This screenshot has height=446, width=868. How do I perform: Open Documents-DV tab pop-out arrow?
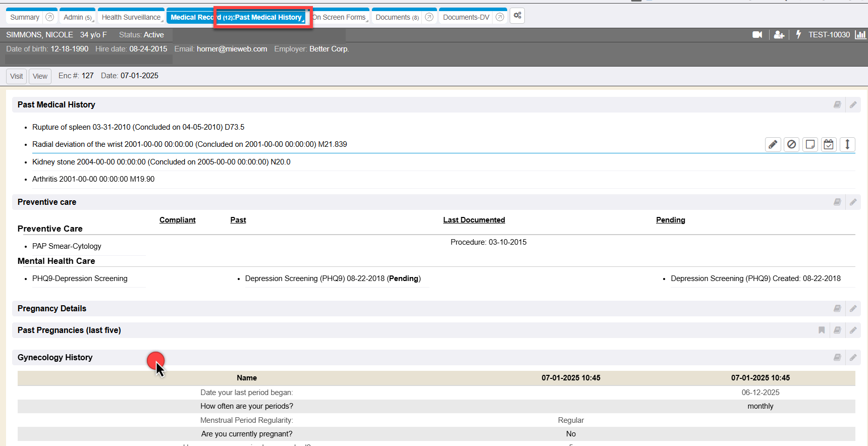pos(500,17)
